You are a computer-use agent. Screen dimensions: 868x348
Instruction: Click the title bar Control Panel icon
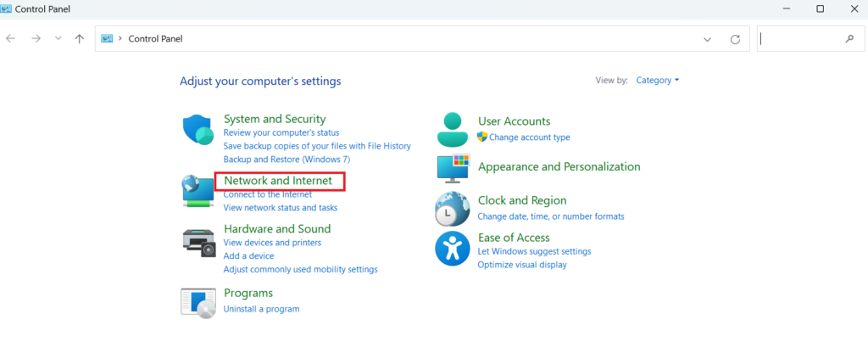click(6, 8)
